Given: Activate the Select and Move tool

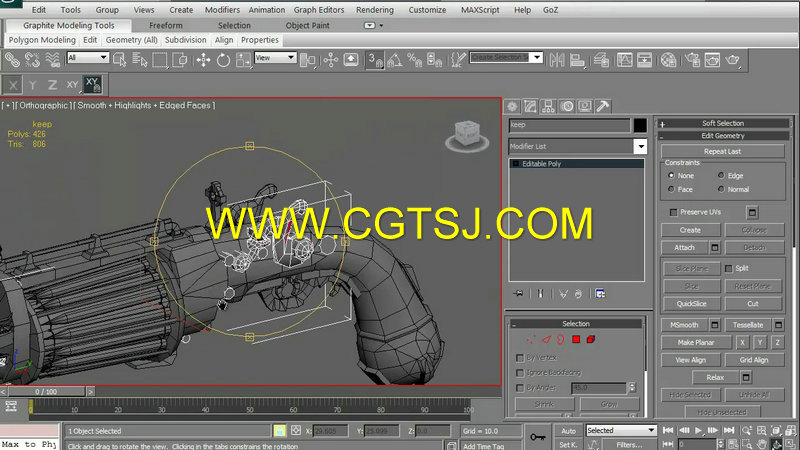Looking at the screenshot, I should click(204, 60).
